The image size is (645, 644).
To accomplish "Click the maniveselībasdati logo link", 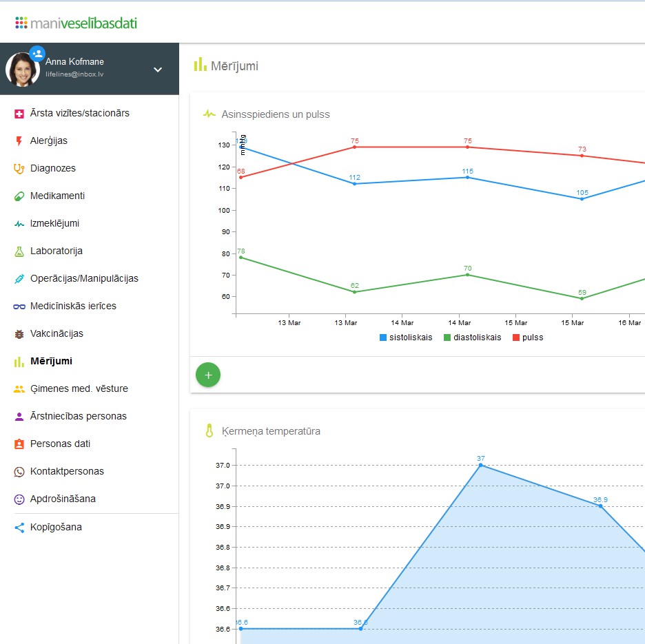I will click(76, 23).
